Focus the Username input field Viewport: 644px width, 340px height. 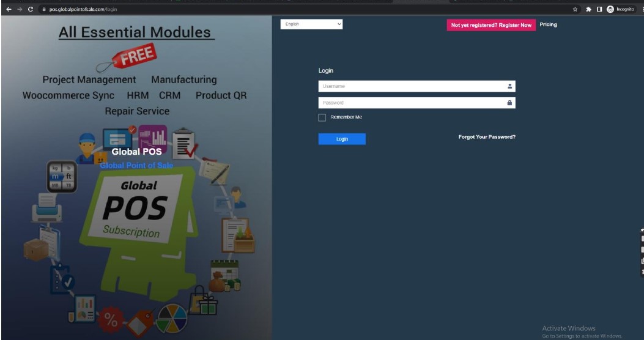[x=410, y=86]
